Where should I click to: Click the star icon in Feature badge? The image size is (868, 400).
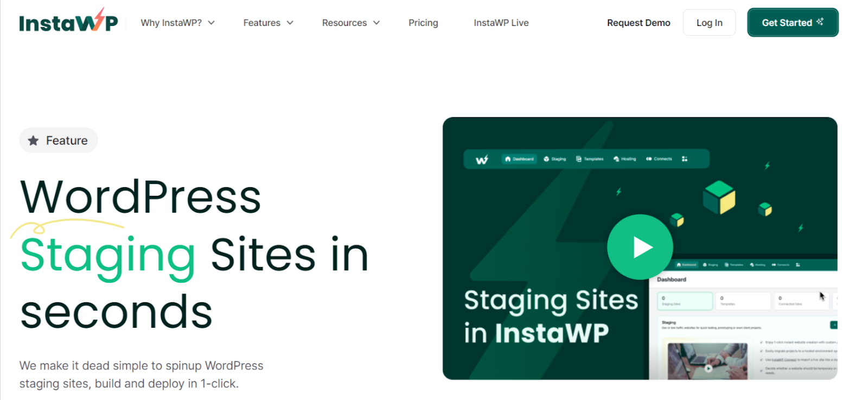34,141
